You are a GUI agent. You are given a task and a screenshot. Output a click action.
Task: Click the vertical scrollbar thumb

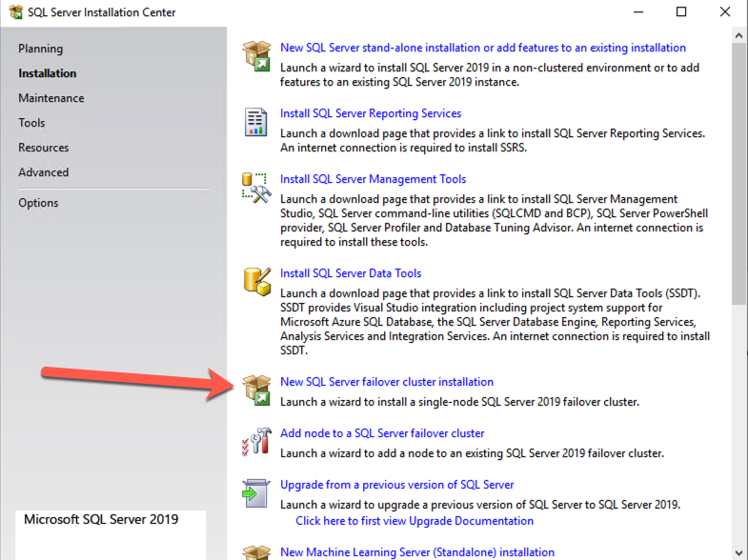(x=738, y=174)
